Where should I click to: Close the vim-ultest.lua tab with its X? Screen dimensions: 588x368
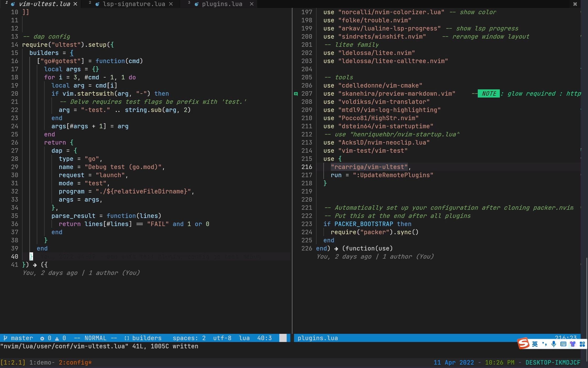tap(75, 4)
